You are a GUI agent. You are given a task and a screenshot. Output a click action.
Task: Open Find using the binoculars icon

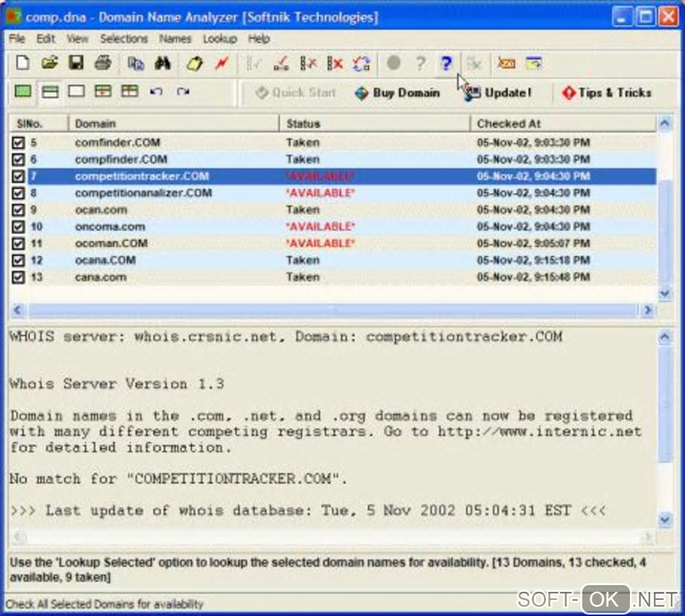163,64
